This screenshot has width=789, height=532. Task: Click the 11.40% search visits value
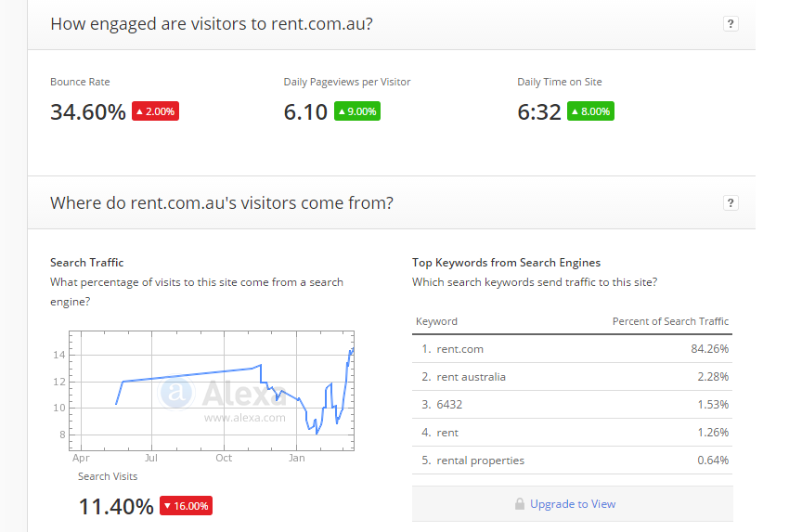click(x=116, y=506)
